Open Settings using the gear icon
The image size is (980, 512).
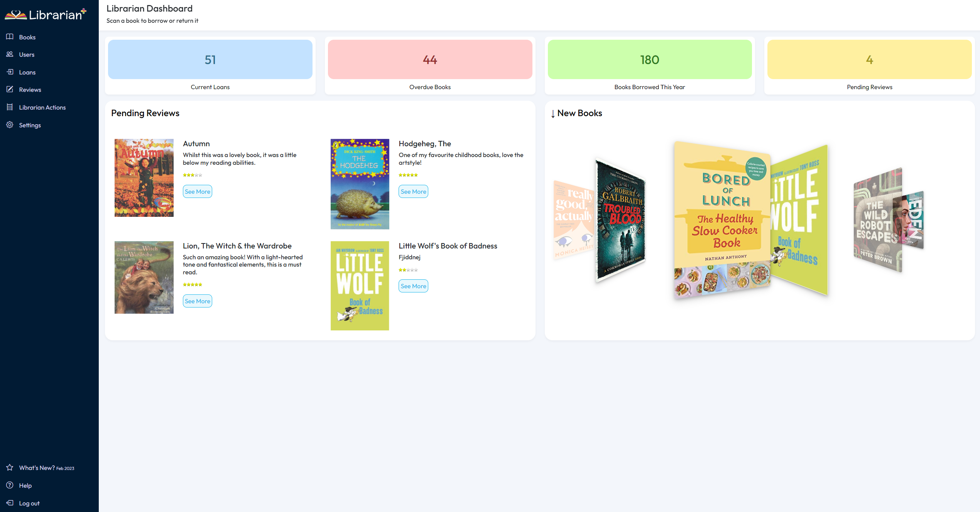10,125
